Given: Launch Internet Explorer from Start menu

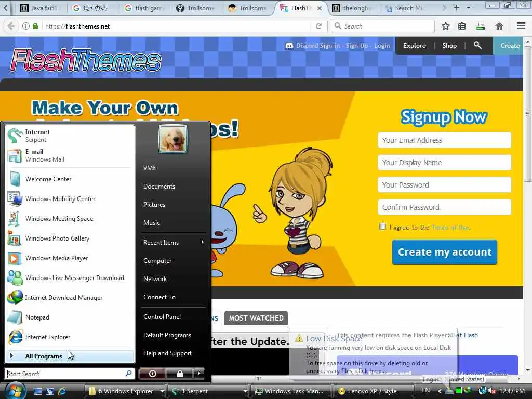Looking at the screenshot, I should [70, 337].
